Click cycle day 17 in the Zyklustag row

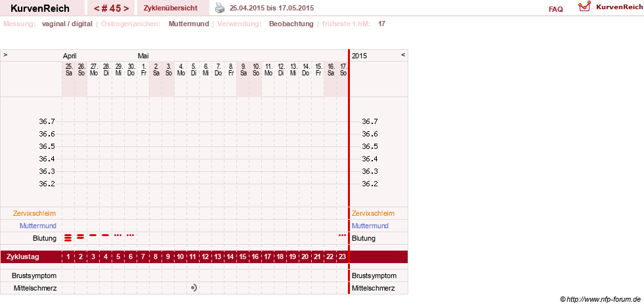[x=268, y=257]
